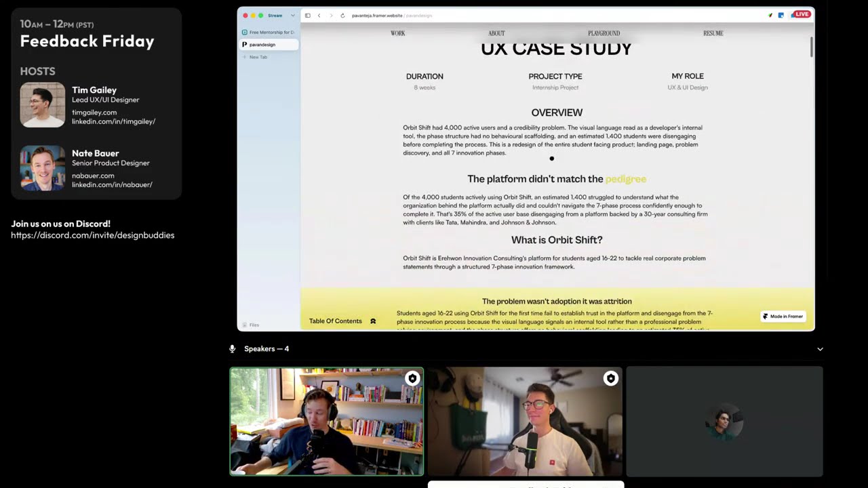Click the 8 weeks value
The image size is (868, 488).
coord(425,87)
